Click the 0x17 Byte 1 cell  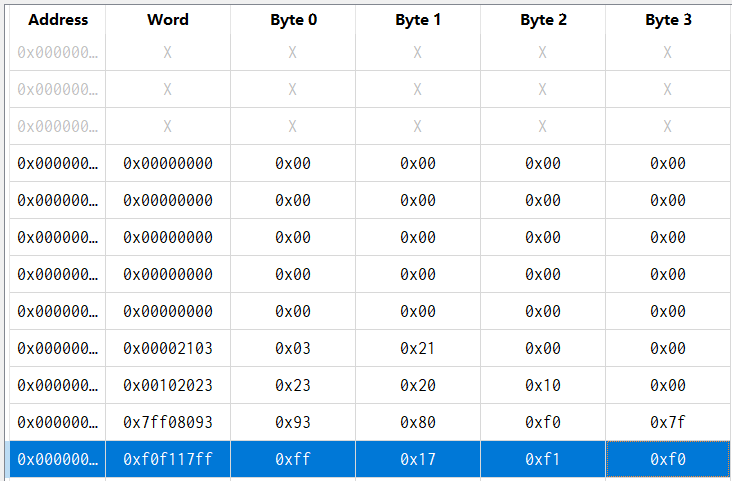[x=418, y=460]
